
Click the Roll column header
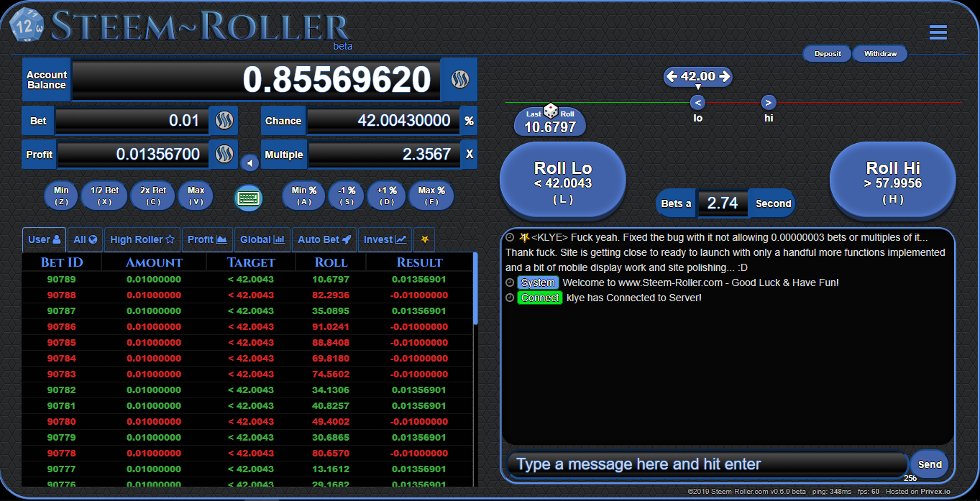pyautogui.click(x=331, y=262)
